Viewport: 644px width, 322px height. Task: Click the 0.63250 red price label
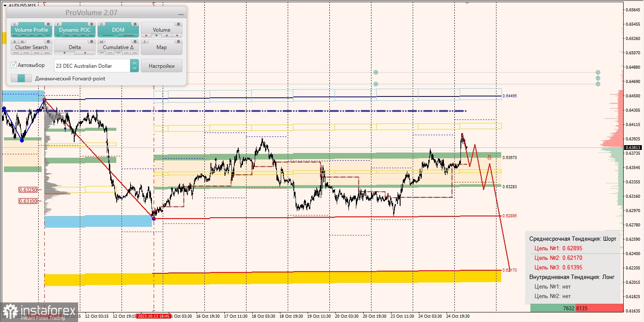tap(28, 190)
